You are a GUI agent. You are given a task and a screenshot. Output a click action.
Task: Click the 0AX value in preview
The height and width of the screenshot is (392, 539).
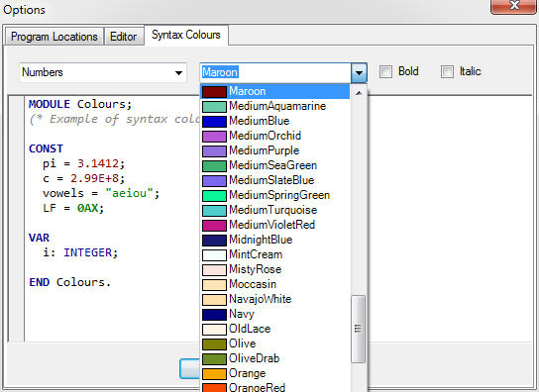[x=87, y=208]
